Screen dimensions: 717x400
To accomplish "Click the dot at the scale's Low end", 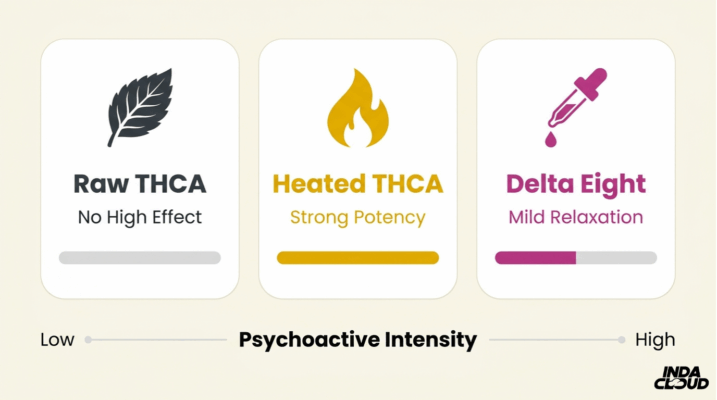I will (88, 340).
